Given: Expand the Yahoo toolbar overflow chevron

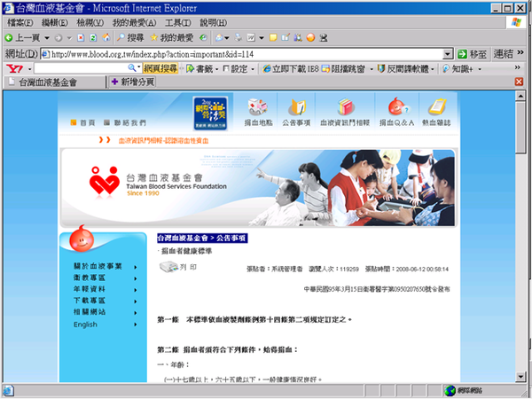Looking at the screenshot, I should click(518, 67).
